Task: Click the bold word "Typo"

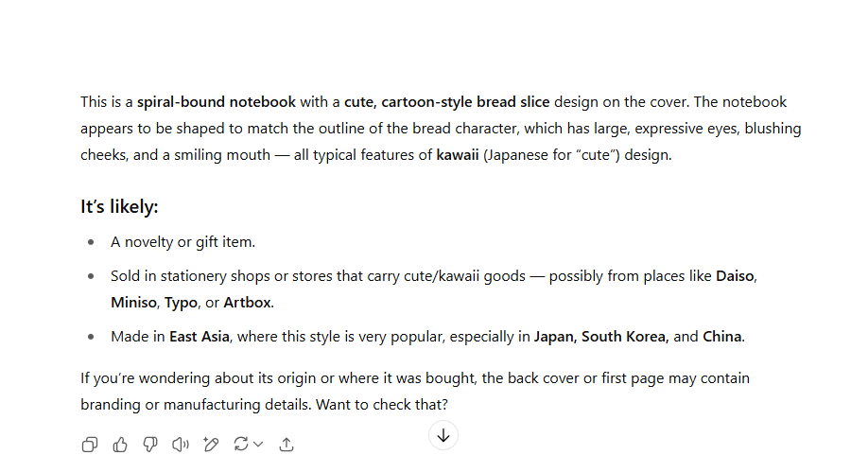Action: pyautogui.click(x=181, y=303)
